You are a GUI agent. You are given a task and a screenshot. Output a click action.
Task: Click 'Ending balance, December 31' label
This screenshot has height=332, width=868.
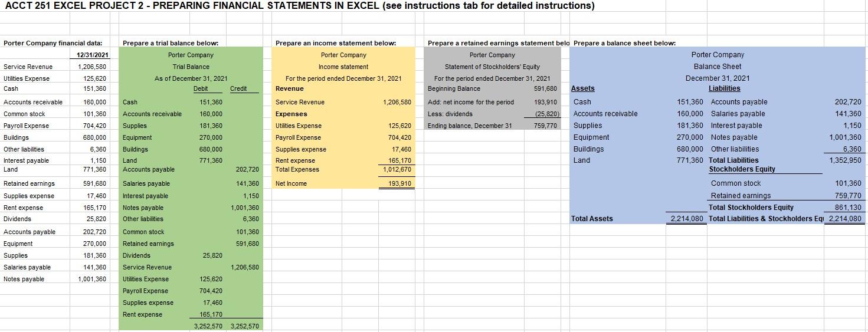pyautogui.click(x=470, y=126)
